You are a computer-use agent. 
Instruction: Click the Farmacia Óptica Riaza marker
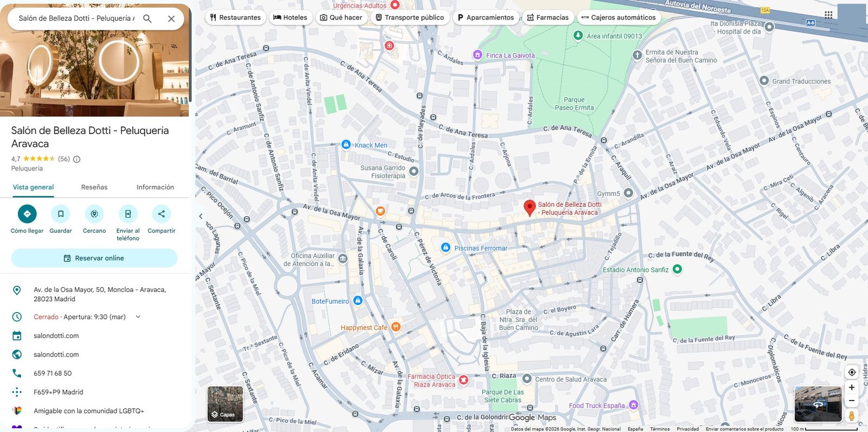click(463, 380)
